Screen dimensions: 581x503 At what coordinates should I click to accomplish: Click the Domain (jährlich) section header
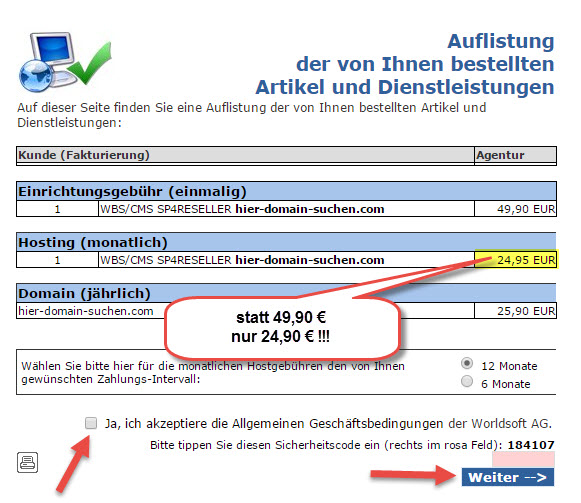286,293
